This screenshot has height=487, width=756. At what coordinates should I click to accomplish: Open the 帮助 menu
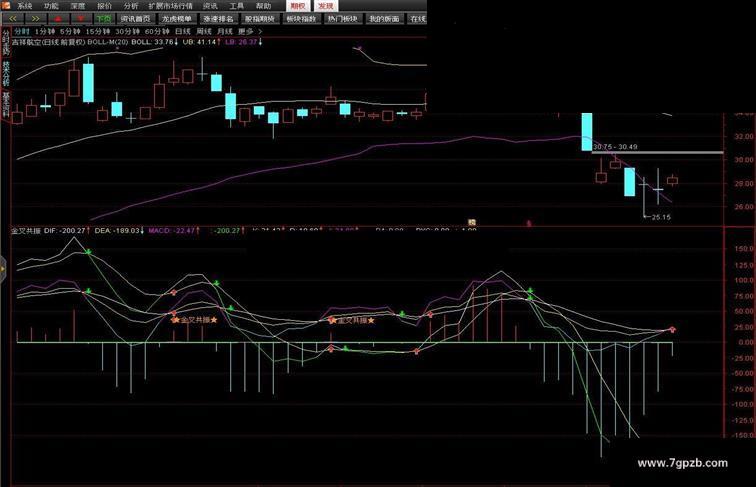(x=263, y=6)
